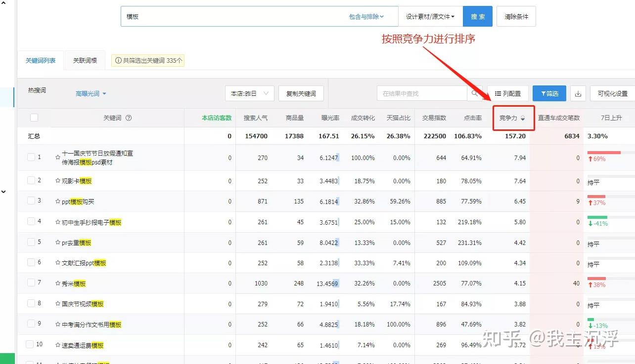Screen dimensions: 635x364
Task: Star the 观影卡模板 keyword
Action: pyautogui.click(x=58, y=181)
